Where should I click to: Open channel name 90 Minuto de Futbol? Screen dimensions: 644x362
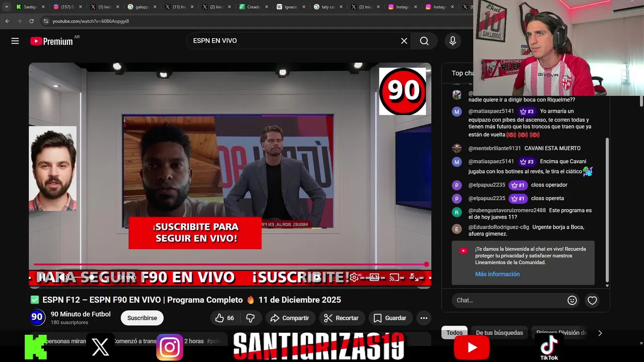(80, 314)
